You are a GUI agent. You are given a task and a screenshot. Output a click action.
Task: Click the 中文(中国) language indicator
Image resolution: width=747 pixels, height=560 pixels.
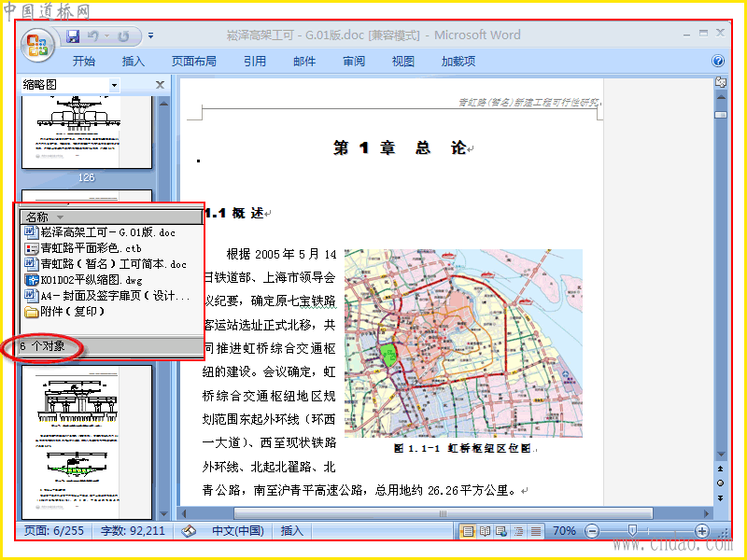(238, 530)
